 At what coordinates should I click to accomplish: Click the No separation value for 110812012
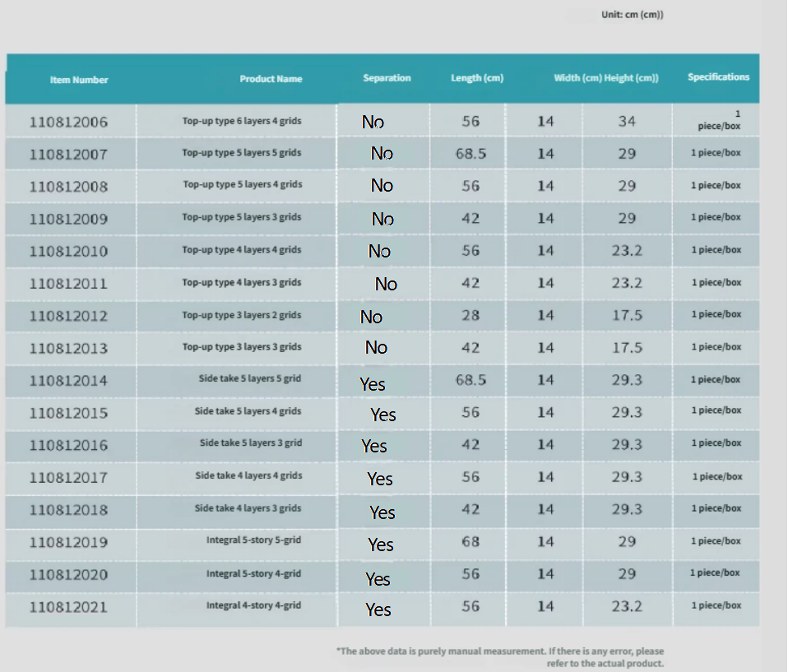372,317
